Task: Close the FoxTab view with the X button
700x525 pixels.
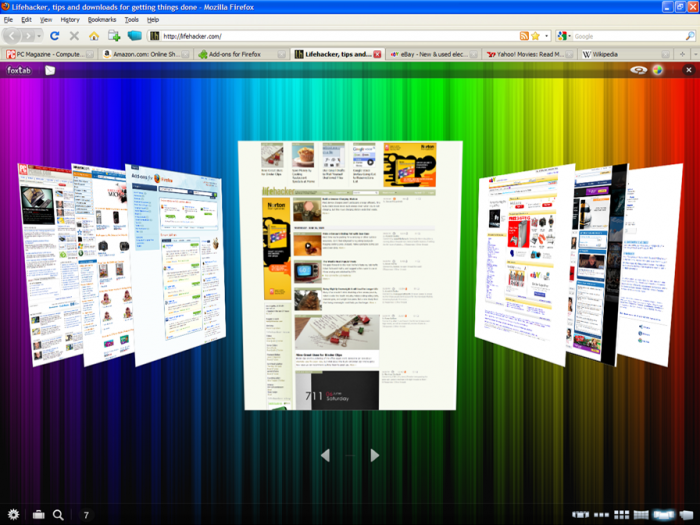Action: 689,70
